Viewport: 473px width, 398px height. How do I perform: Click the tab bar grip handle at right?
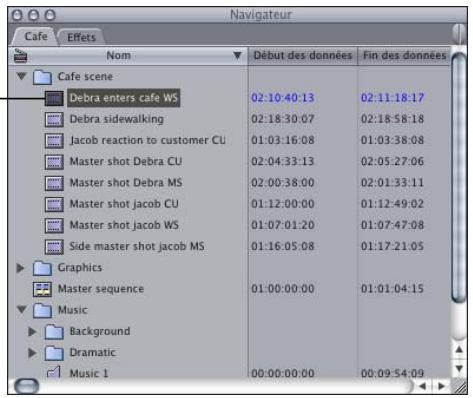459,34
